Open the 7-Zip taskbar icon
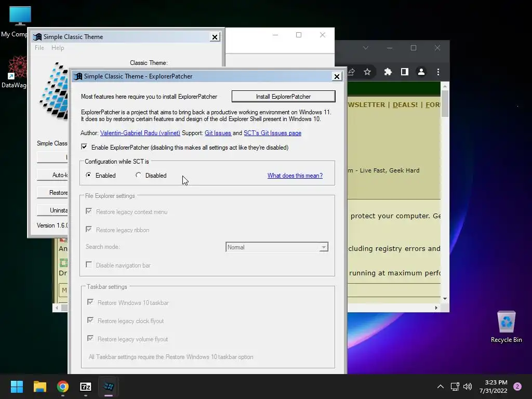This screenshot has width=532, height=399. point(86,387)
